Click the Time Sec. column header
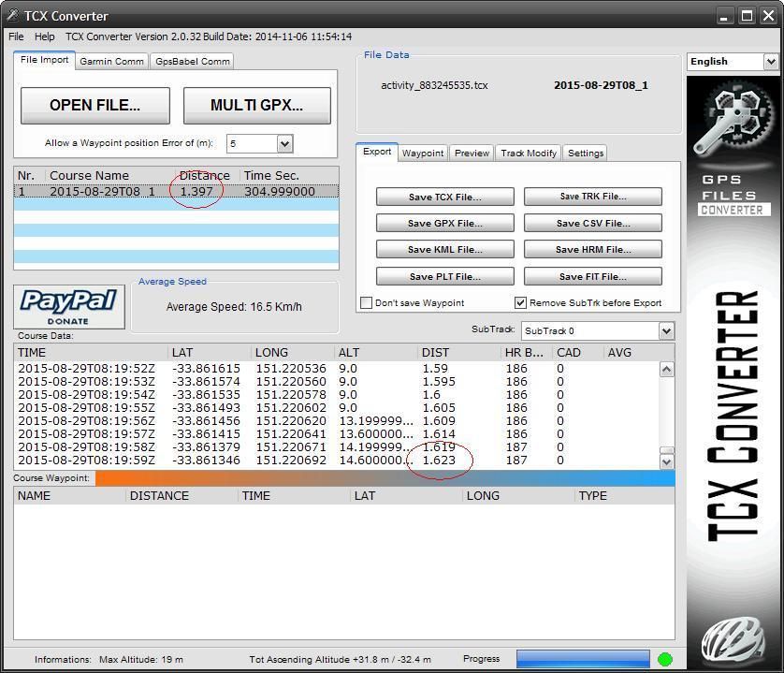The image size is (784, 673). (x=289, y=175)
